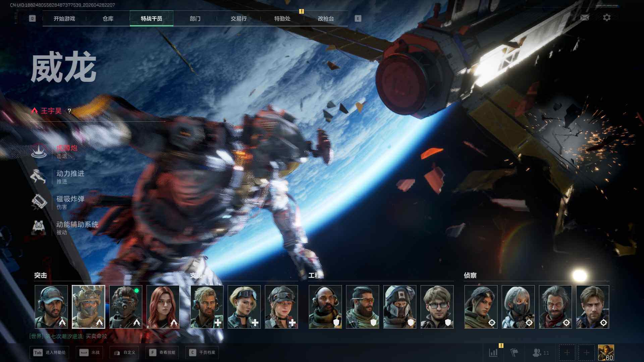Open the player avatar level 60

606,353
